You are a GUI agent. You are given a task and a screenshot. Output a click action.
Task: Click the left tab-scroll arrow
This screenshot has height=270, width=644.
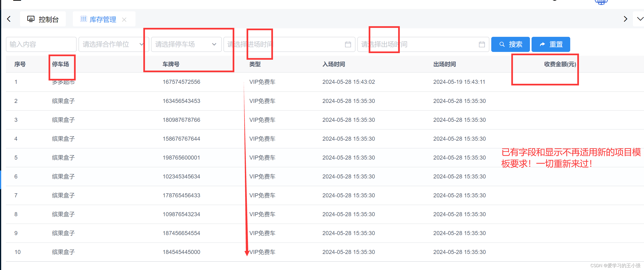(x=9, y=19)
